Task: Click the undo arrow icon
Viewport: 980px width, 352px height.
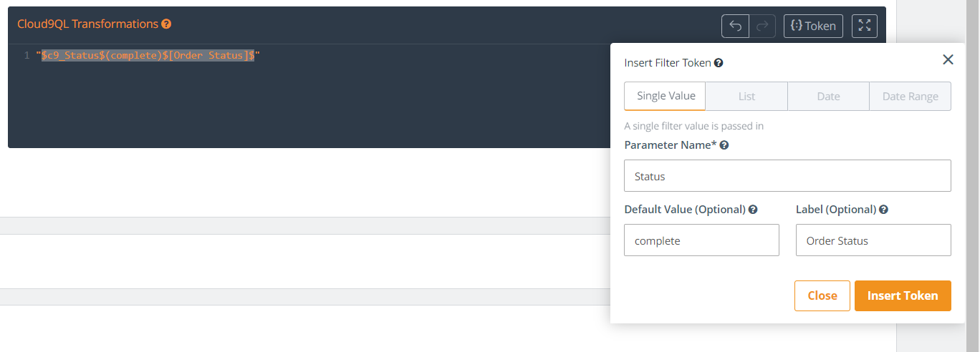Action: [x=735, y=26]
